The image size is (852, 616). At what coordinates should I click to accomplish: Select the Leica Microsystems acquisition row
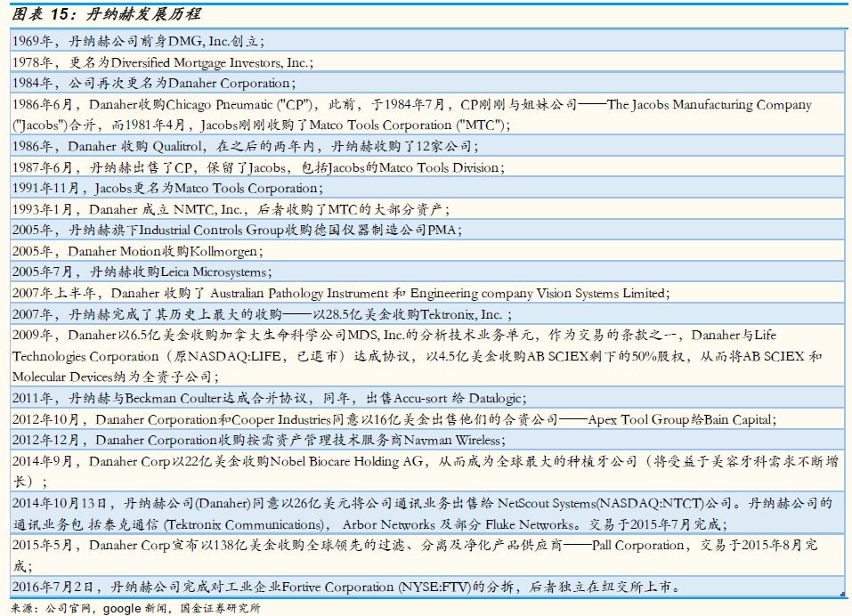coord(142,272)
